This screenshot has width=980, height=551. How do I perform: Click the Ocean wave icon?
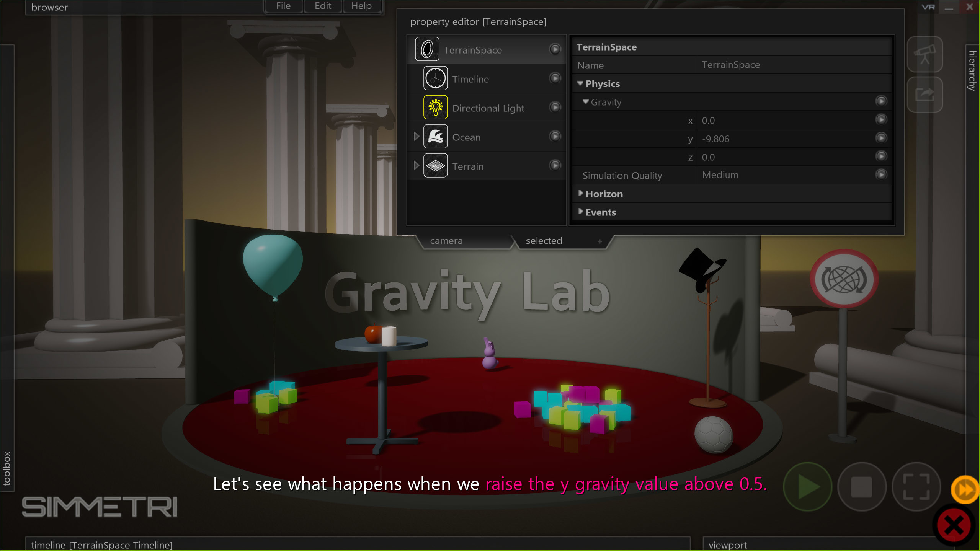[x=435, y=137]
